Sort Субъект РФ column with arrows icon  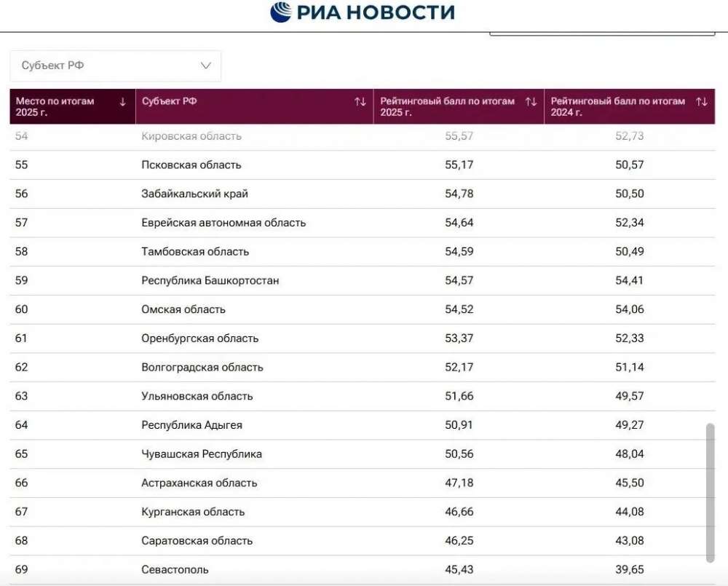(360, 102)
